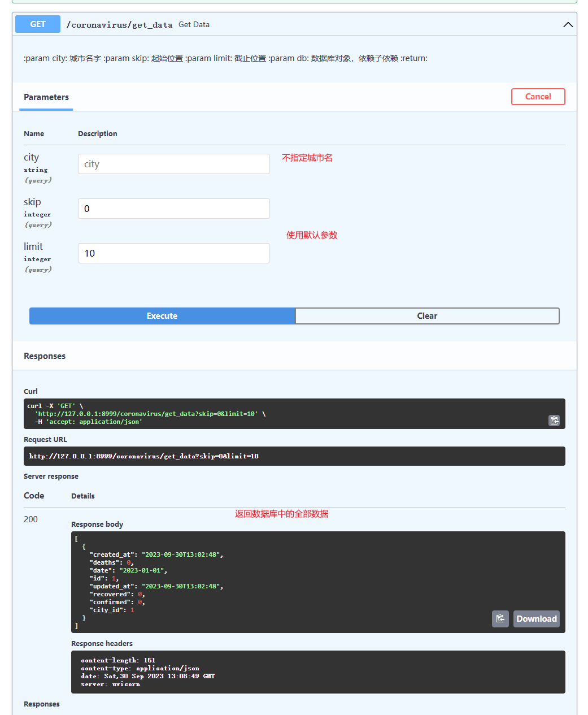The height and width of the screenshot is (715, 588).
Task: Download the response body
Action: (537, 619)
